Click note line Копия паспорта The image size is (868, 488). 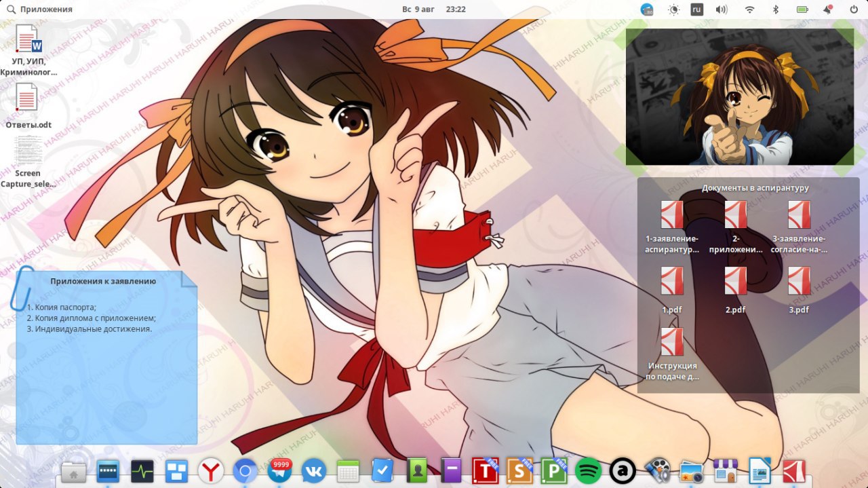coord(62,307)
